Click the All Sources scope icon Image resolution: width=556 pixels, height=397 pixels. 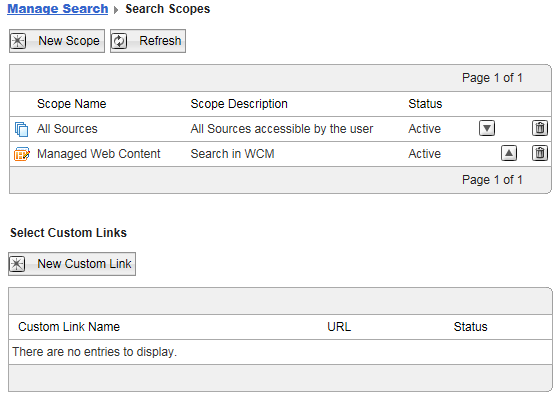pyautogui.click(x=22, y=129)
